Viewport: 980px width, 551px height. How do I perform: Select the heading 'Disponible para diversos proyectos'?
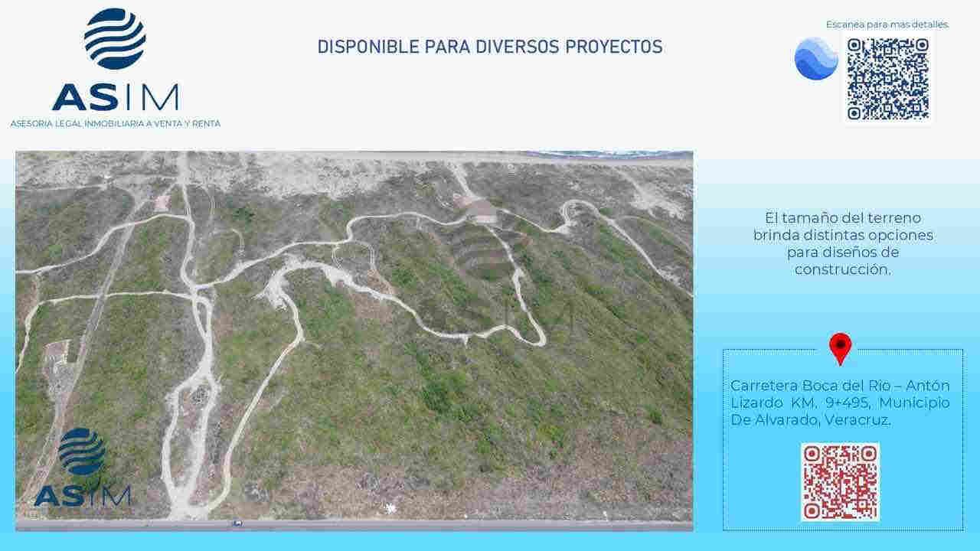pos(490,47)
